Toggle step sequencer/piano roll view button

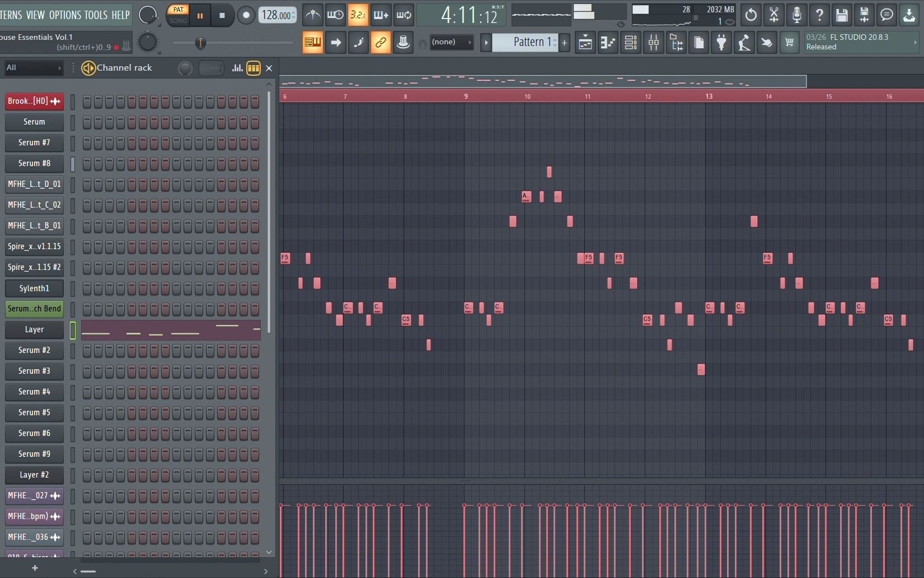[x=254, y=68]
